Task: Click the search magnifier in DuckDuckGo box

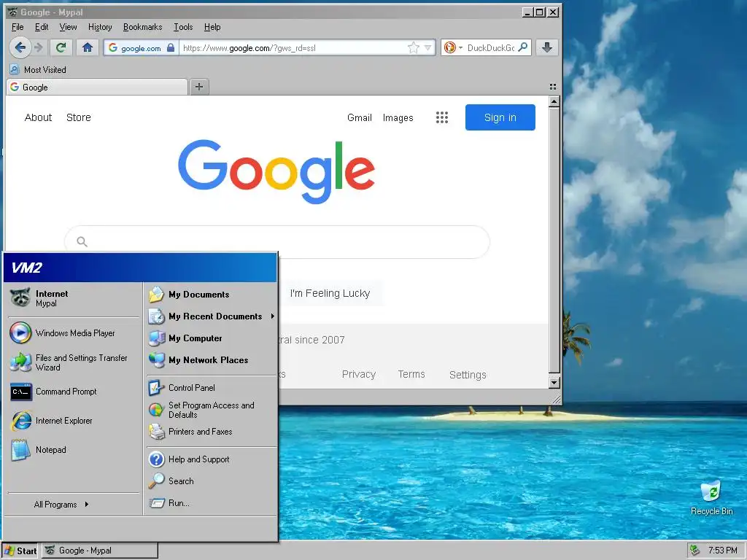Action: pos(523,47)
